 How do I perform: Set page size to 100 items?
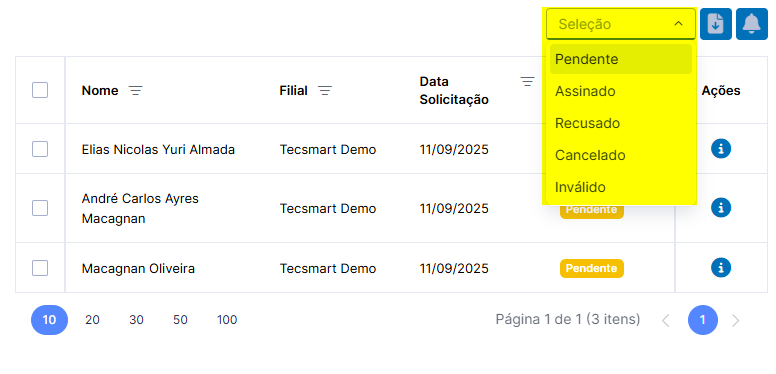click(x=227, y=320)
